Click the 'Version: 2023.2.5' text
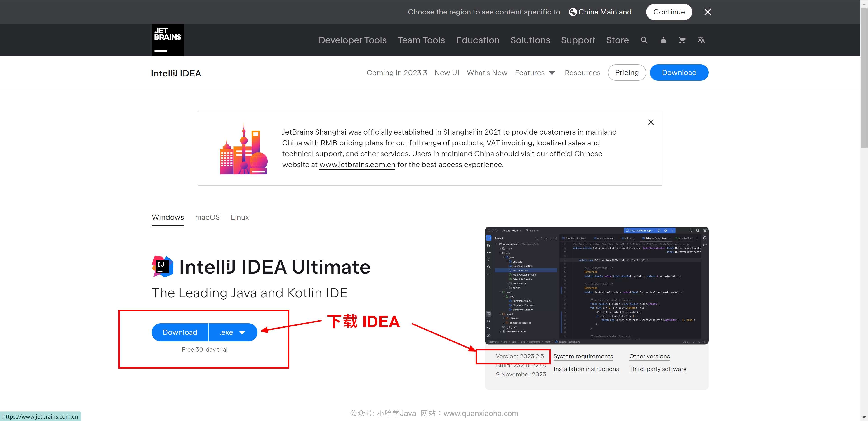The height and width of the screenshot is (421, 868). coord(520,356)
